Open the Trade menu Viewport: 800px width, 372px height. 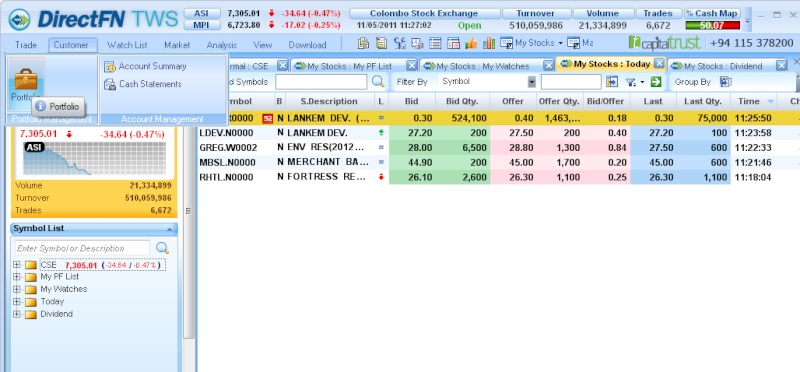coord(26,45)
